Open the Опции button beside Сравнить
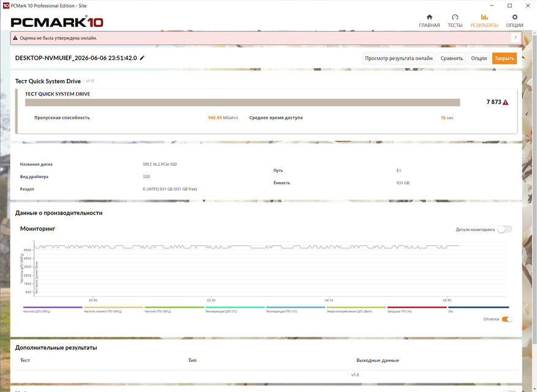Image resolution: width=537 pixels, height=392 pixels. (479, 58)
